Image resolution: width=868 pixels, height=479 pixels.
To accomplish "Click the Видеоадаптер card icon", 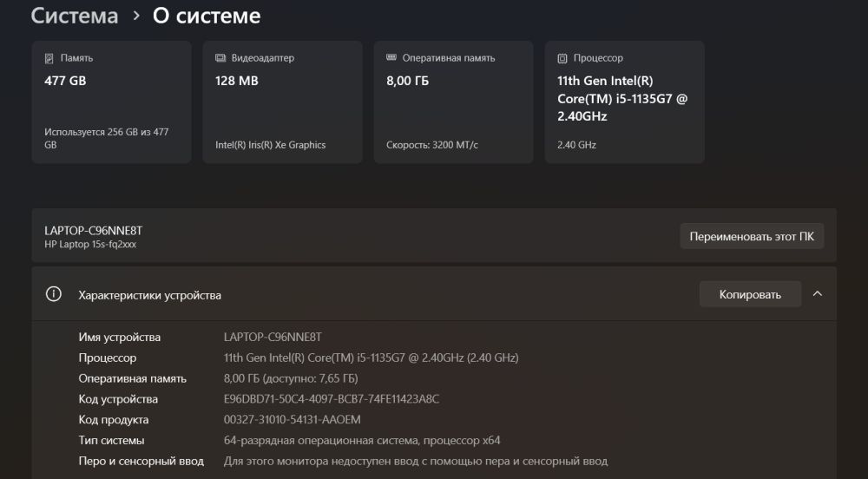I will click(x=220, y=58).
